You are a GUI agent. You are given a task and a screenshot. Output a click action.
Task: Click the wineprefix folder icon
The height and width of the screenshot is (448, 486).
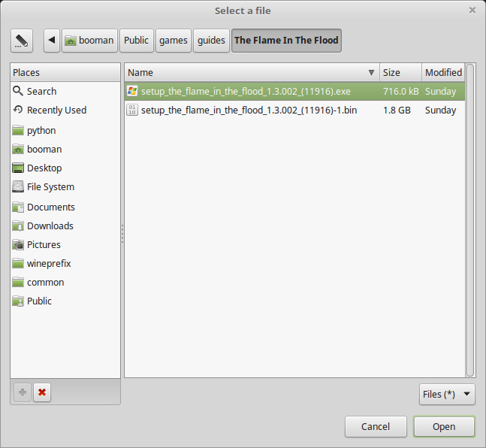click(x=18, y=263)
